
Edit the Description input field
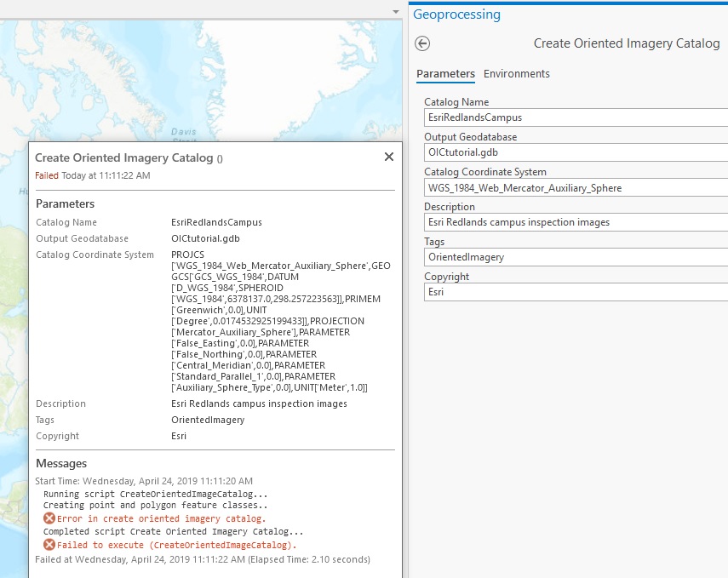coord(576,222)
